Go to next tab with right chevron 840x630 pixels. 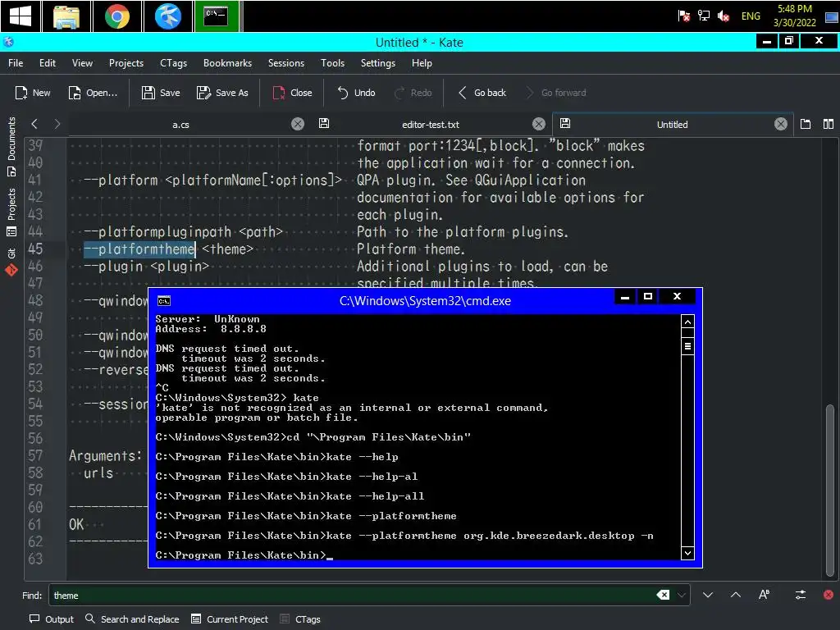pyautogui.click(x=57, y=125)
